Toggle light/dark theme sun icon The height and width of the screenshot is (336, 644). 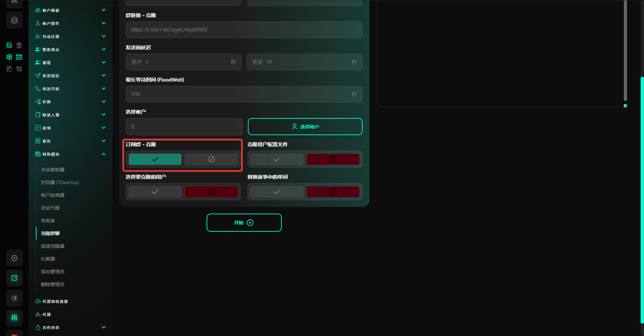click(14, 298)
